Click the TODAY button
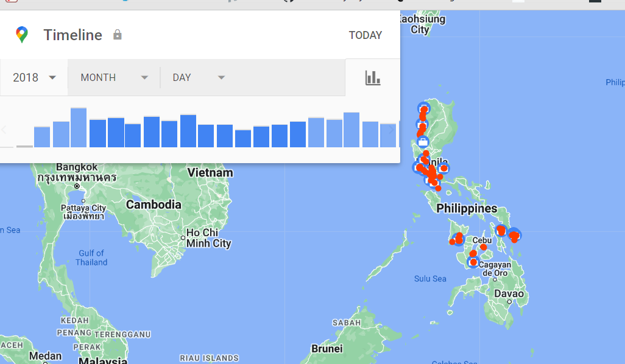The image size is (625, 364). pos(365,35)
